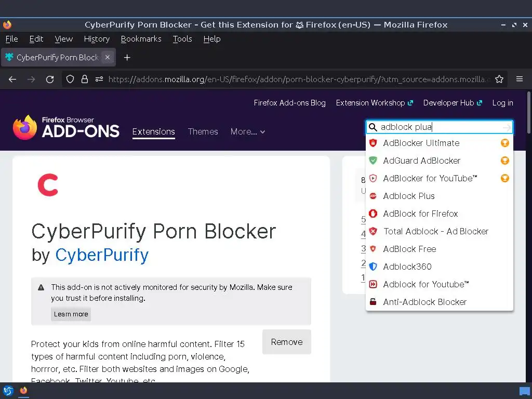532x399 pixels.
Task: Click recommended trophy badge for AdBlocker Ultimate
Action: [x=505, y=143]
